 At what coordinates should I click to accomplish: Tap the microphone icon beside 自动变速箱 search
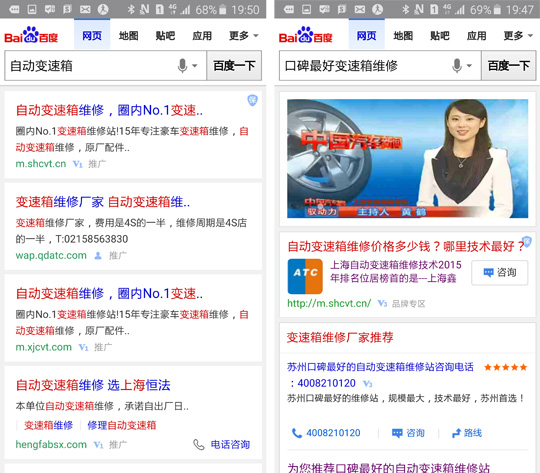(x=183, y=65)
